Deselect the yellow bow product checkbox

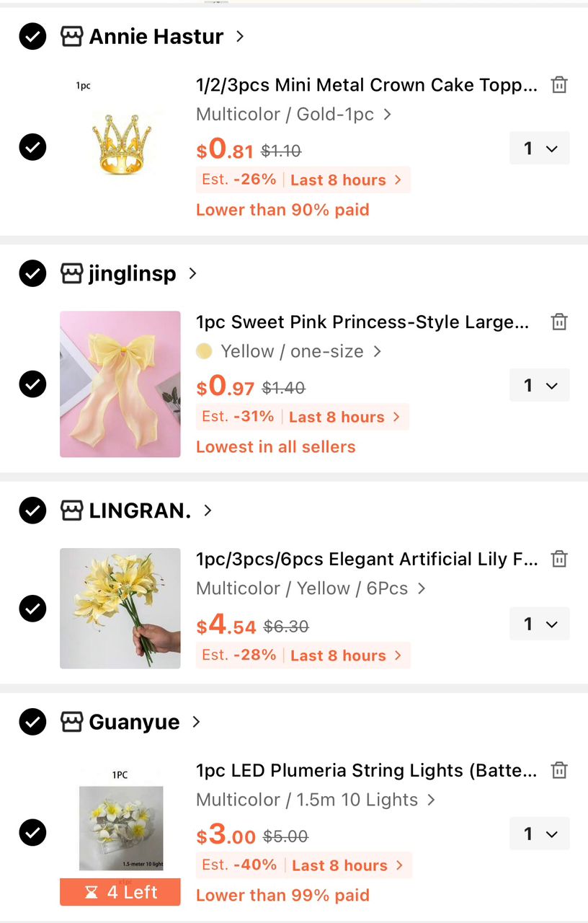point(32,384)
